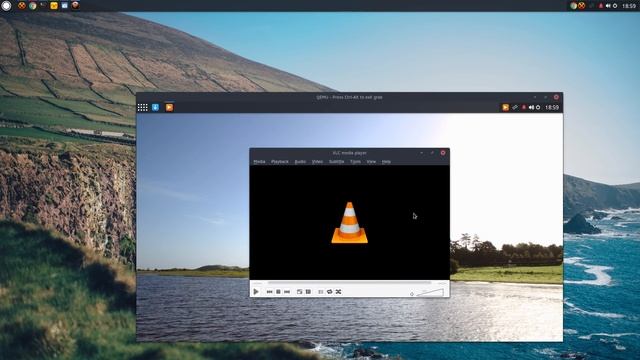Show VLC extended settings
This screenshot has width=640, height=360.
[x=309, y=292]
